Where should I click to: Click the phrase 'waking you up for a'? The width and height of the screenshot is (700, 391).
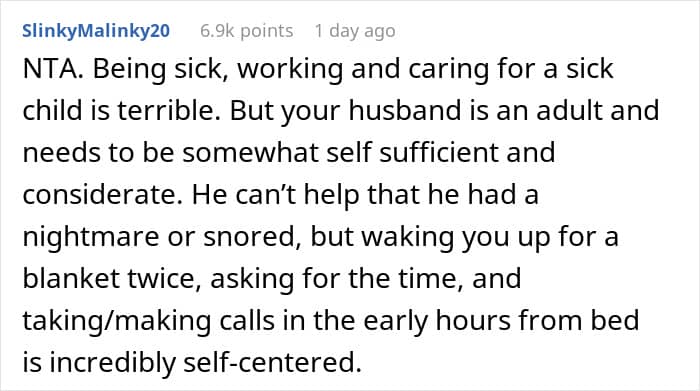click(490, 237)
